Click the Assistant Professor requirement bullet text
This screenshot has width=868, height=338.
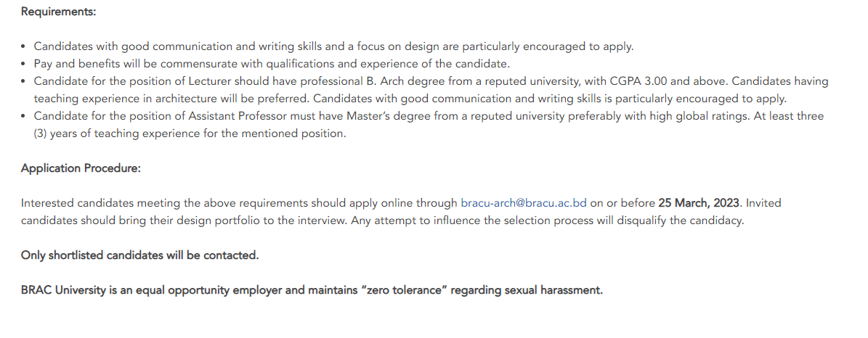pos(429,125)
